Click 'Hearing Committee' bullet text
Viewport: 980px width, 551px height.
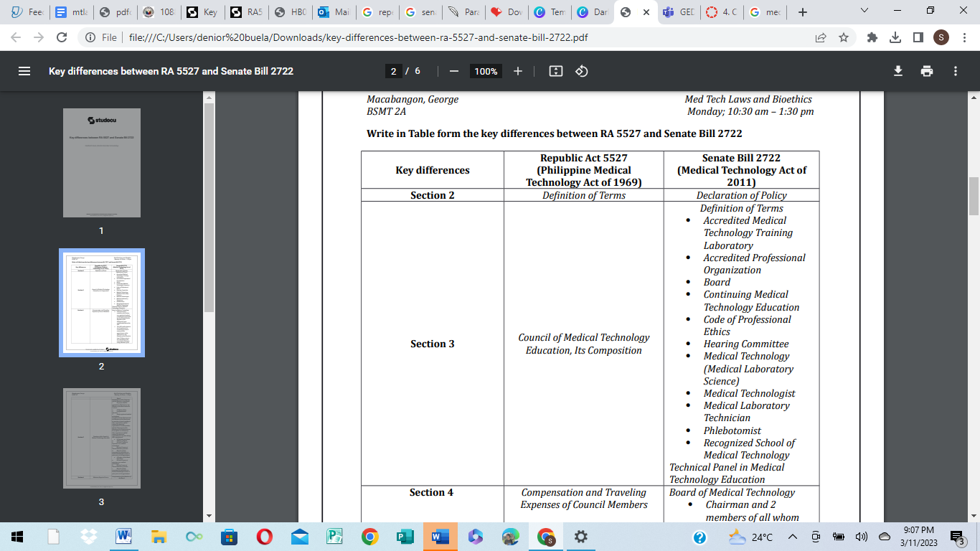(746, 344)
